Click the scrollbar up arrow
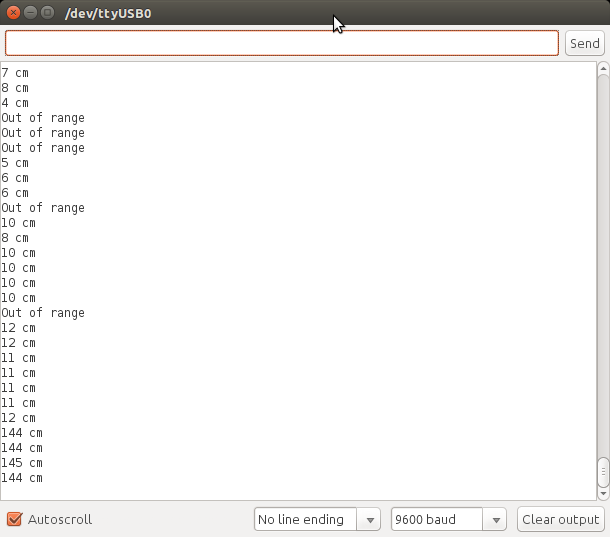 point(603,68)
